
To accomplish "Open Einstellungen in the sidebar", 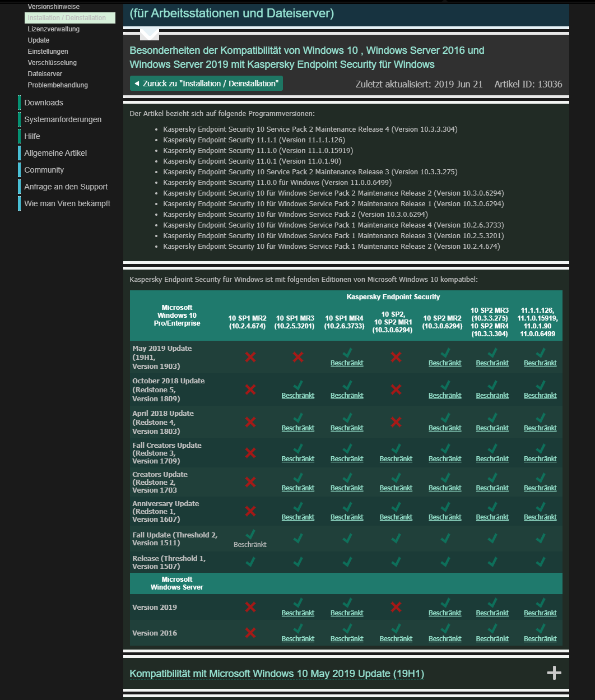I will tap(48, 52).
